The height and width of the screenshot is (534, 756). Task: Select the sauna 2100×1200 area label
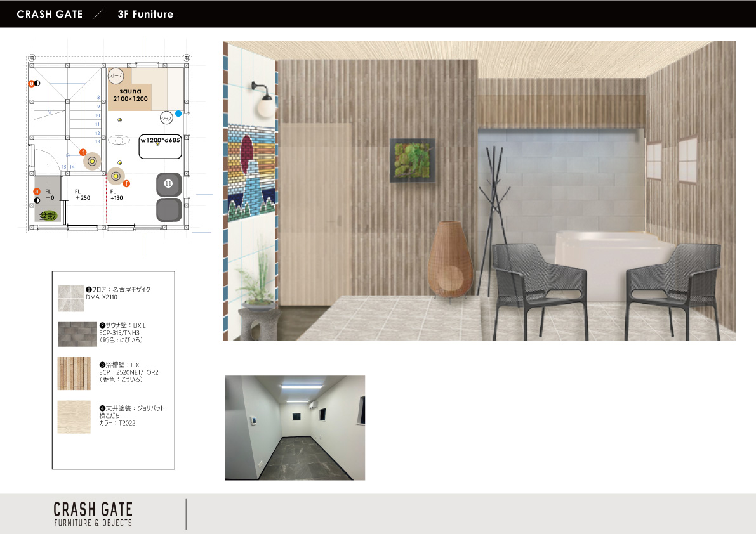coord(129,96)
